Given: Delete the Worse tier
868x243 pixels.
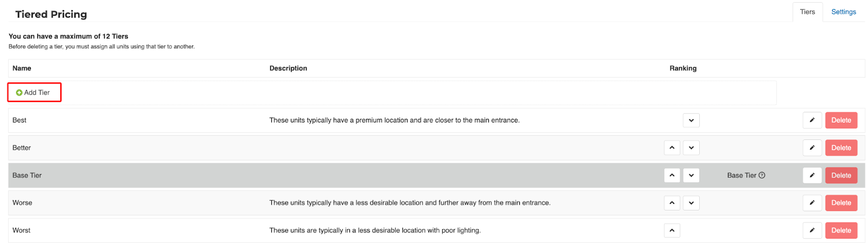Looking at the screenshot, I should [x=841, y=203].
